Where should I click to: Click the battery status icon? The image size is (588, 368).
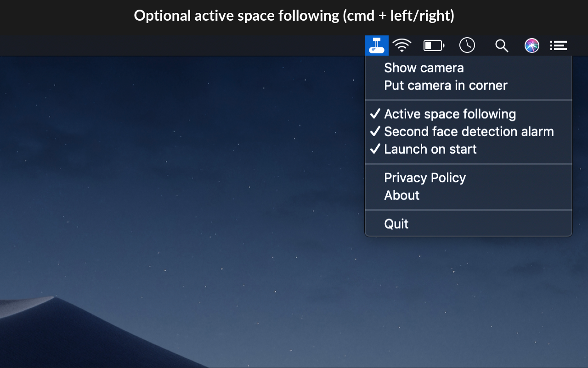434,46
